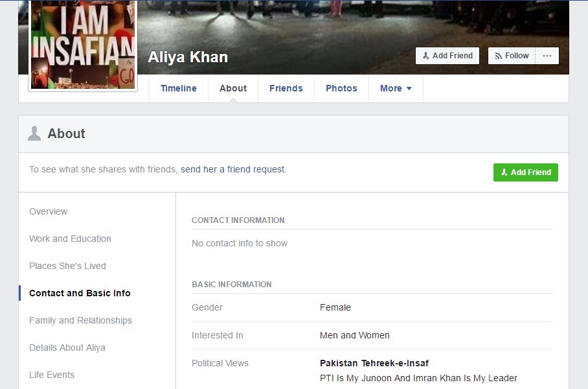Screen dimensions: 588x389
Task: Click the 'Female' gender value
Action: tap(335, 307)
